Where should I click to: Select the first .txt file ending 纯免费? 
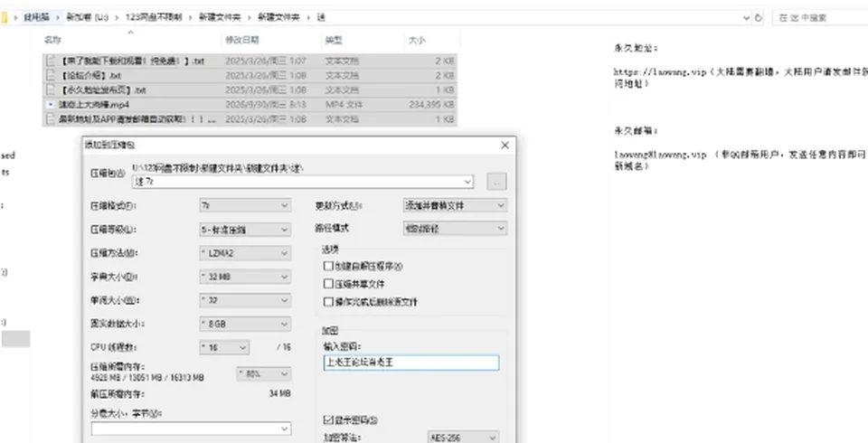pos(132,61)
